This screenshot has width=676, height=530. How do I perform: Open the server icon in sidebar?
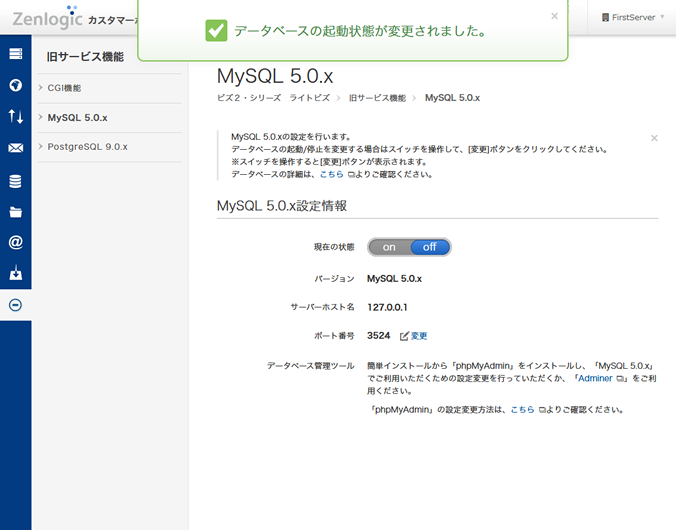click(x=15, y=54)
